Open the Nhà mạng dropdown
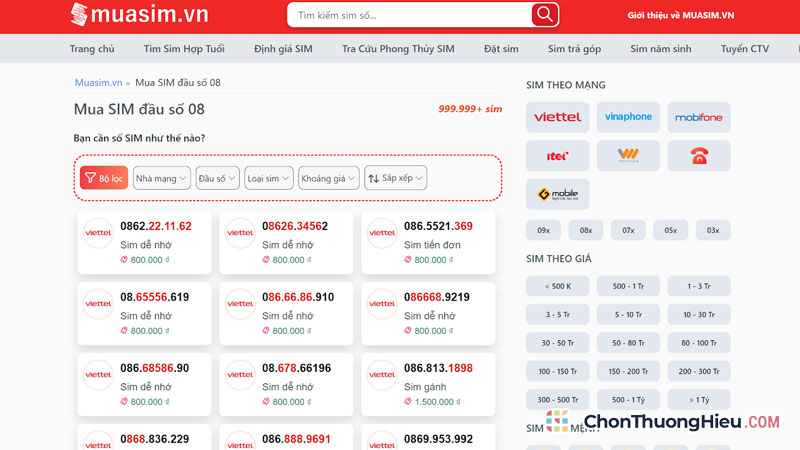800x450 pixels. [162, 178]
